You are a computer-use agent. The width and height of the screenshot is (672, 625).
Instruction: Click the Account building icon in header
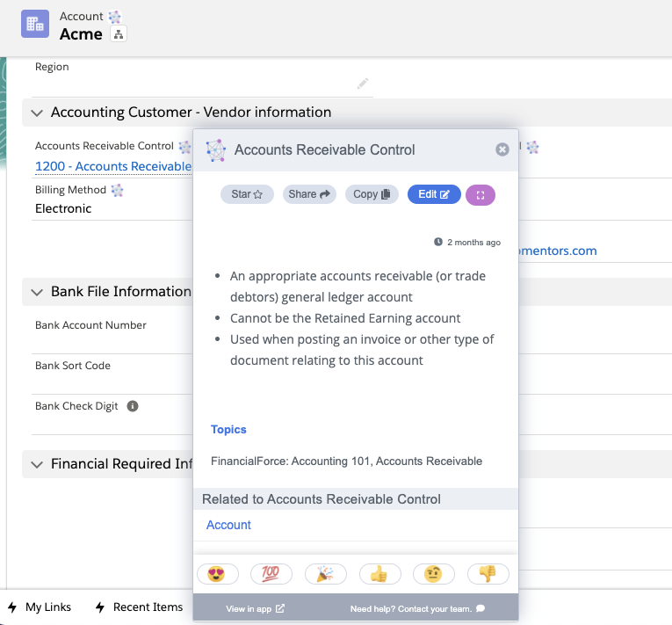pyautogui.click(x=35, y=24)
